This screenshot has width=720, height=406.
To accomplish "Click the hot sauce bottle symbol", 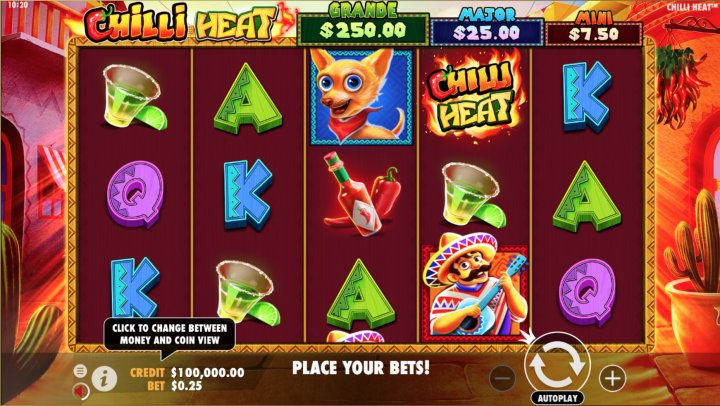I will click(x=362, y=194).
